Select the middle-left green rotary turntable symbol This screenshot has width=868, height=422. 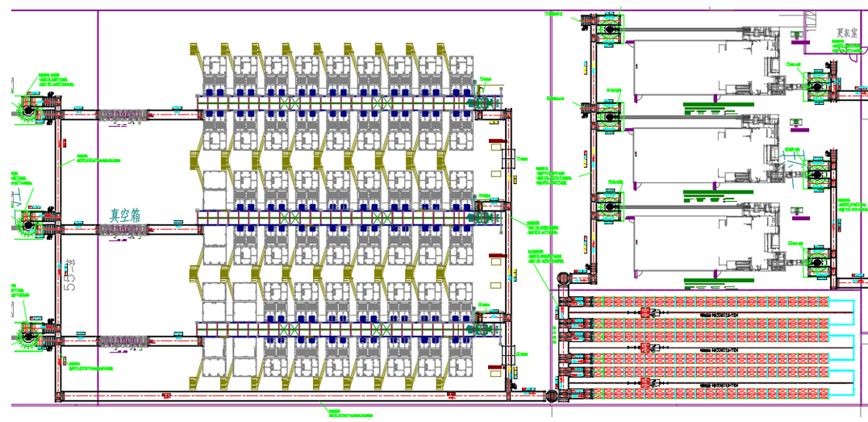coord(27,225)
